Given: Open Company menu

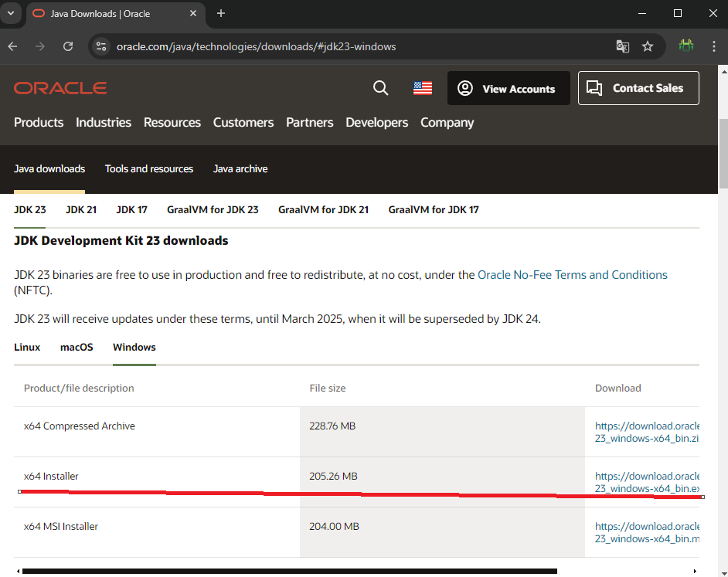Looking at the screenshot, I should [447, 123].
